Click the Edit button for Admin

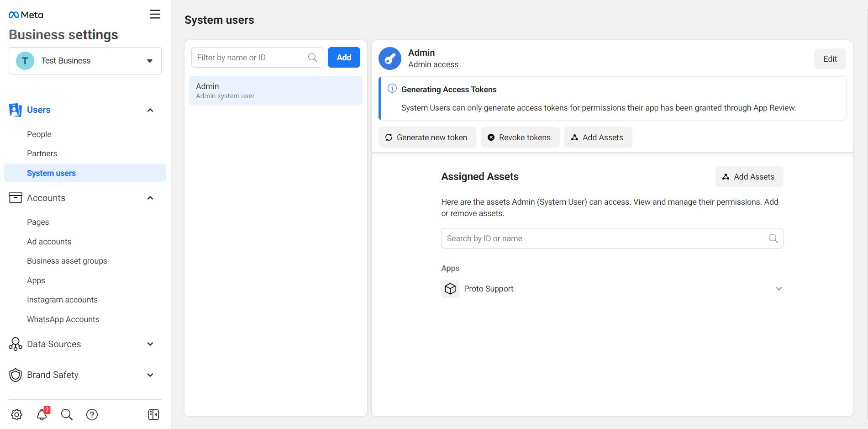830,59
